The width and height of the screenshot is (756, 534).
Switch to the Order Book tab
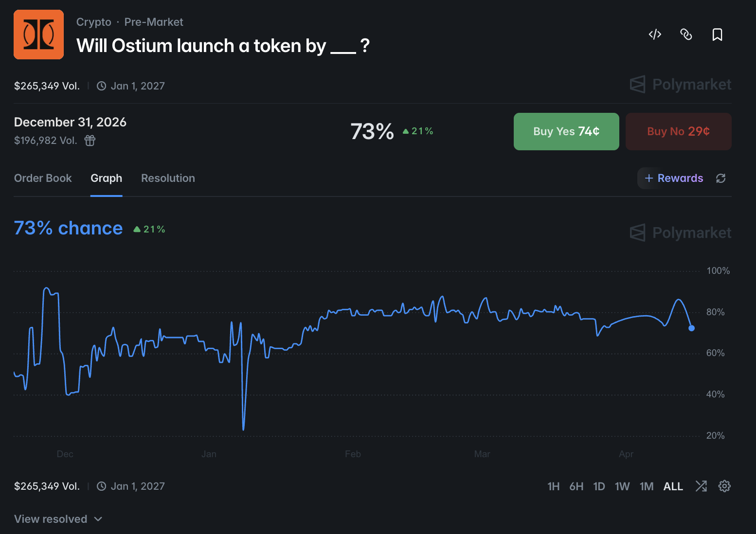43,178
